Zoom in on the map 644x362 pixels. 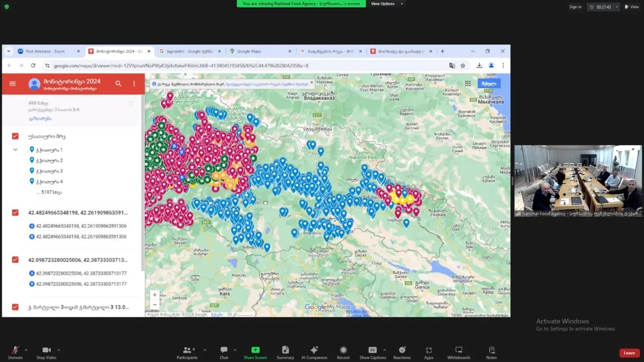pyautogui.click(x=155, y=295)
